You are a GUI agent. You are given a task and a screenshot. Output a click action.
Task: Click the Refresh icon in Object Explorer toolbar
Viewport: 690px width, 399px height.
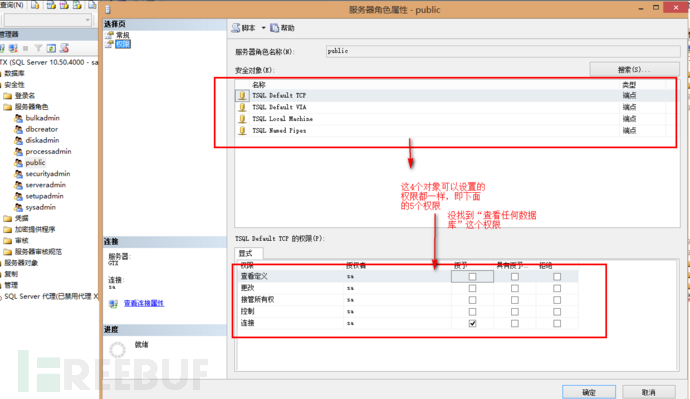[x=51, y=48]
